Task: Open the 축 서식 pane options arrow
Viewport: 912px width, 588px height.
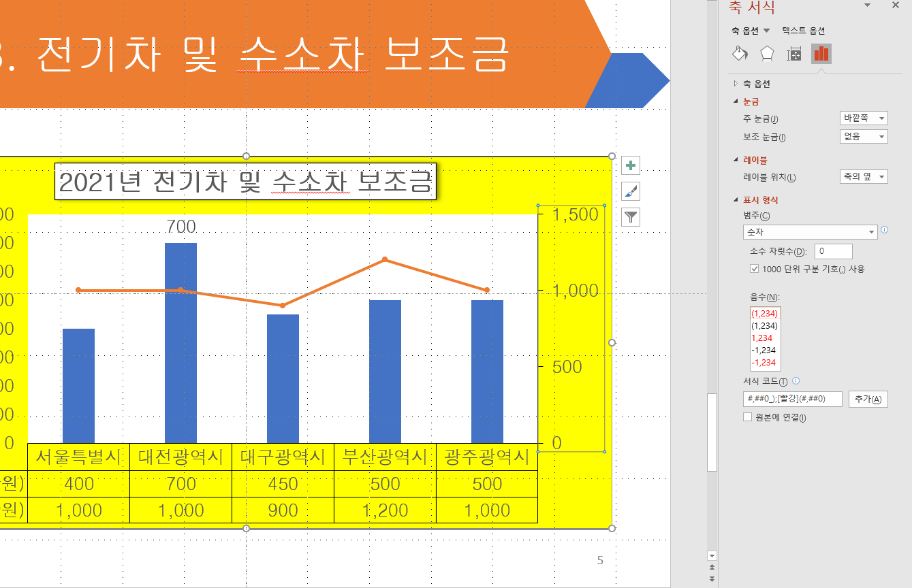Action: [868, 5]
